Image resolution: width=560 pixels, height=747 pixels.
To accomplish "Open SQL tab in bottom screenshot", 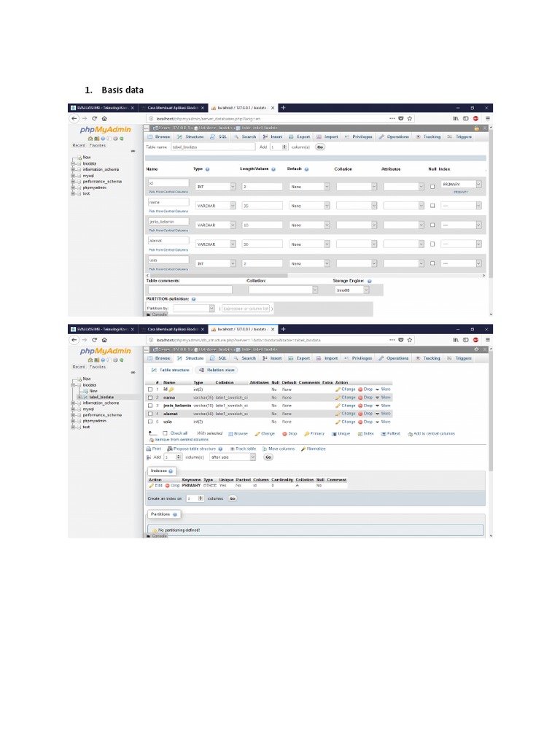I will coord(219,358).
